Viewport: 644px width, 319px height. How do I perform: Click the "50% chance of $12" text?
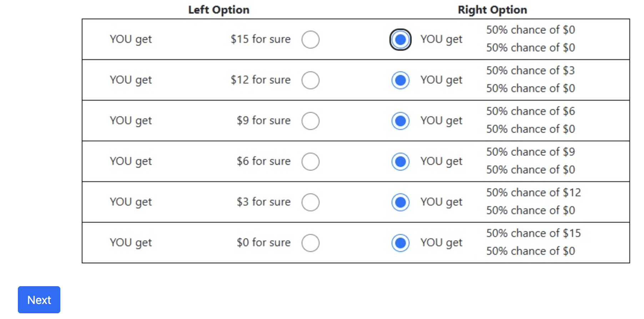click(533, 192)
